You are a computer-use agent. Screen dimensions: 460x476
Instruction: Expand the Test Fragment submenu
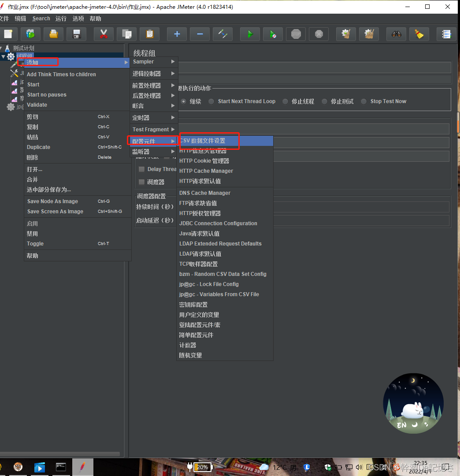(x=154, y=129)
